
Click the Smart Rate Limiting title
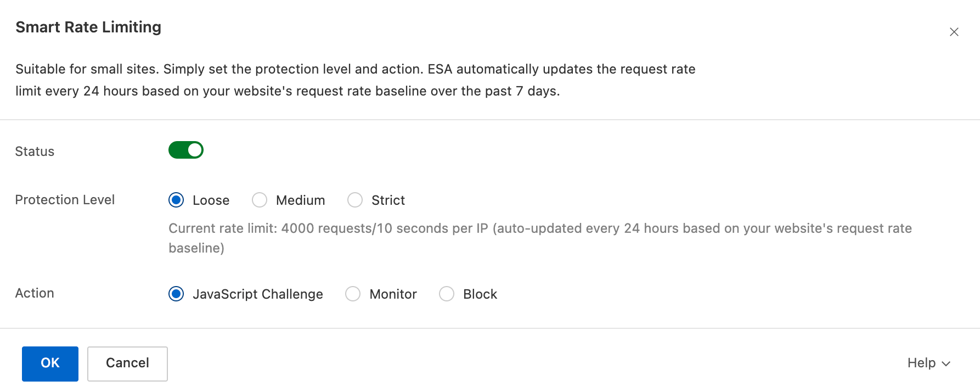pyautogui.click(x=88, y=27)
